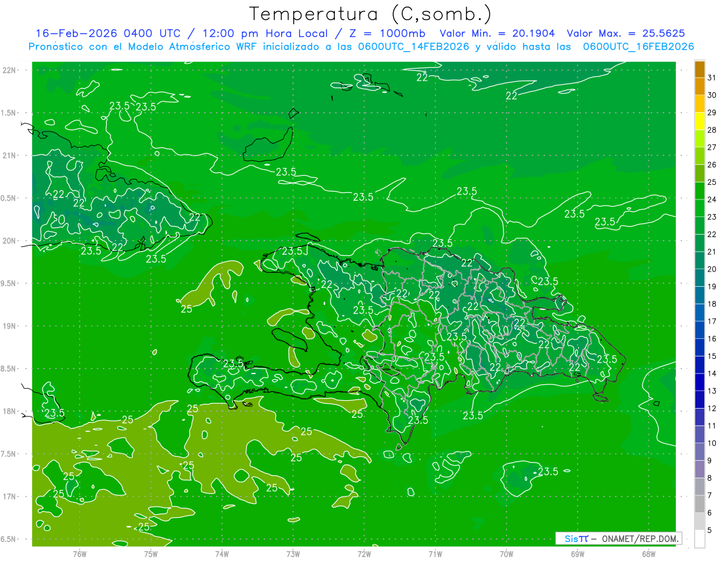Screen dimensions: 728x562
Task: Click the '21N' latitude axis label
Action: click(x=10, y=155)
